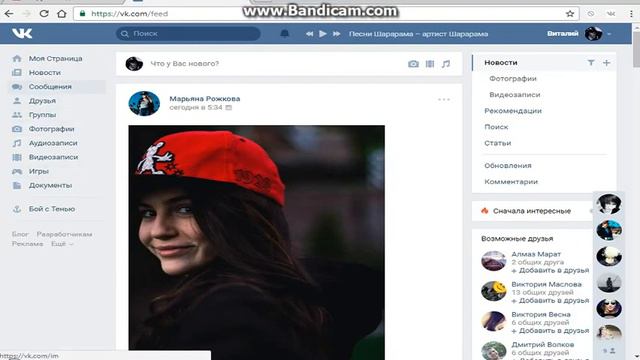Select Комментарии tab
Image resolution: width=640 pixels, height=360 pixels.
click(511, 182)
